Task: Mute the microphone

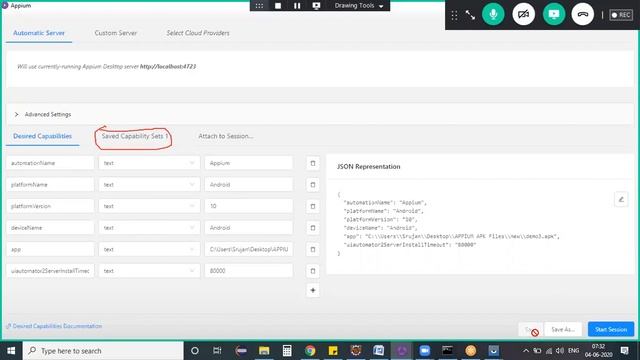Action: click(493, 14)
